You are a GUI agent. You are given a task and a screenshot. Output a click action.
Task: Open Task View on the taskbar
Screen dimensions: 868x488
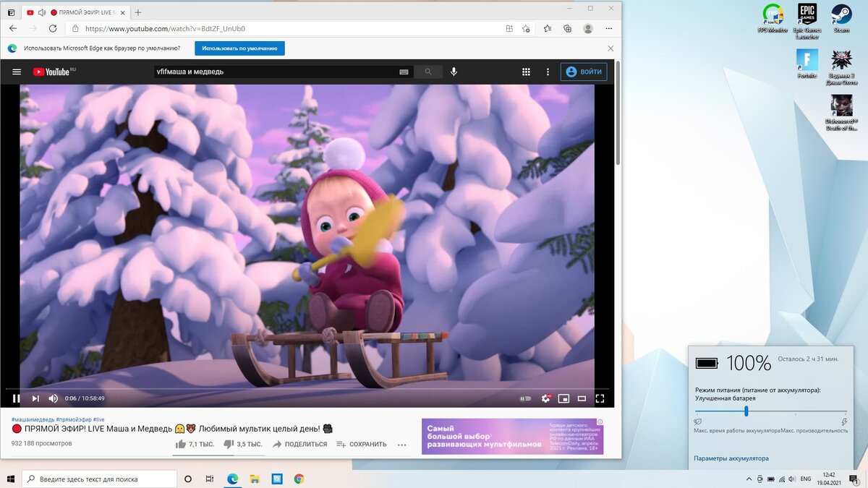[210, 479]
